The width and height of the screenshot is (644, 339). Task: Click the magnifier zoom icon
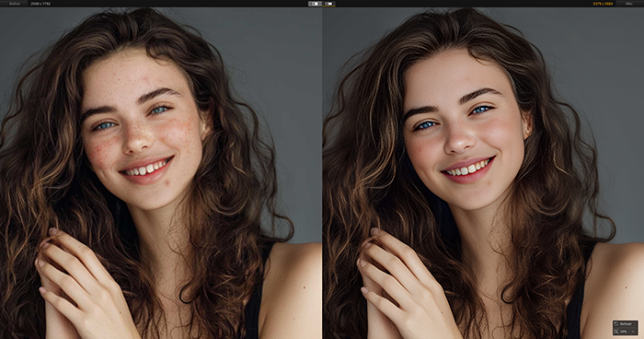616,332
